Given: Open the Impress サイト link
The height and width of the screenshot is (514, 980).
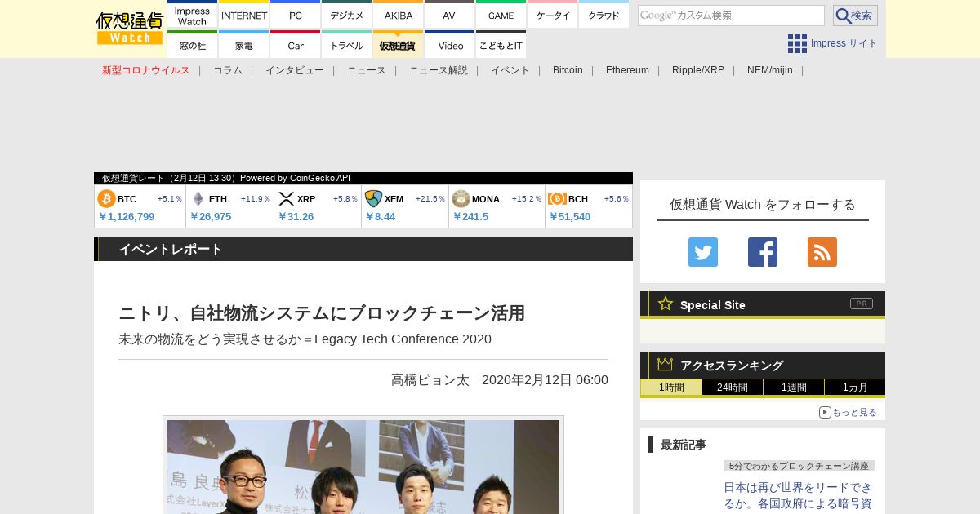Looking at the screenshot, I should tap(844, 43).
